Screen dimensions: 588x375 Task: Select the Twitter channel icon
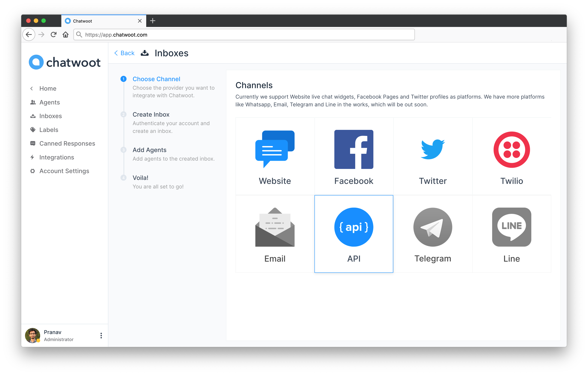[432, 151]
